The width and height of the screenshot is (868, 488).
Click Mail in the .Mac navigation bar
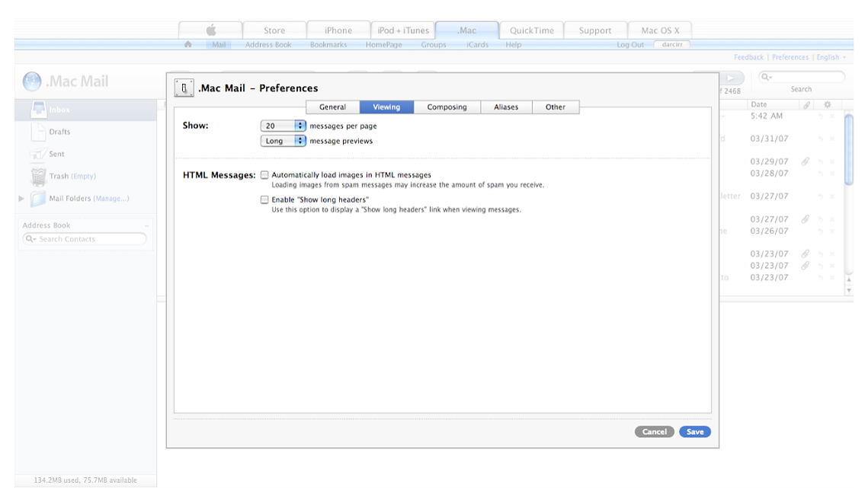[x=219, y=44]
